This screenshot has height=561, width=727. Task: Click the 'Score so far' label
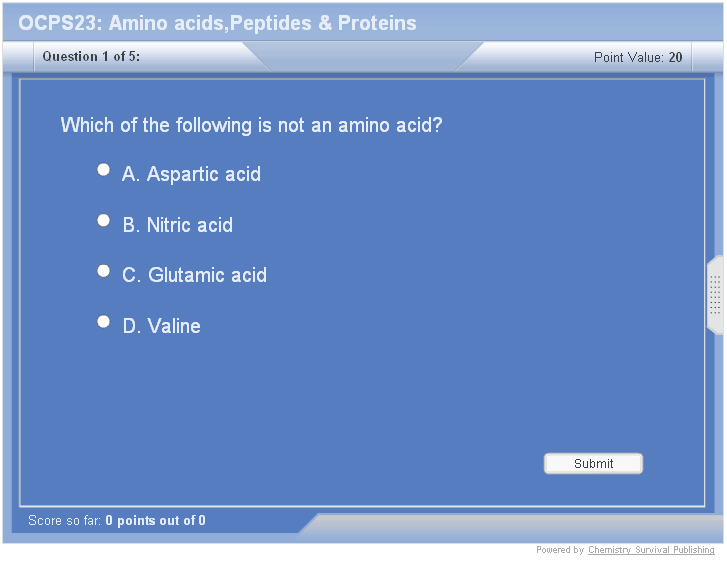point(64,521)
